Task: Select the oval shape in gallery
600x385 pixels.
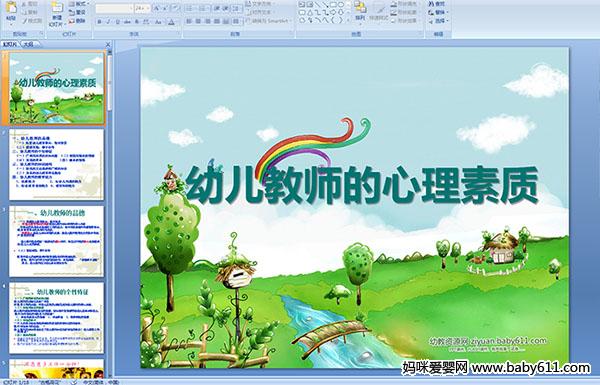Action: [342, 5]
